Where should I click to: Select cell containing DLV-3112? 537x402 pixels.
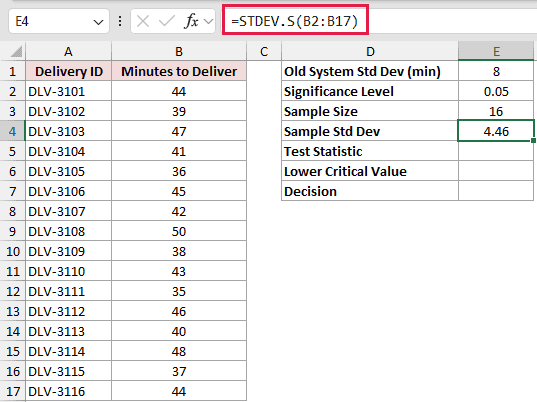tap(68, 312)
